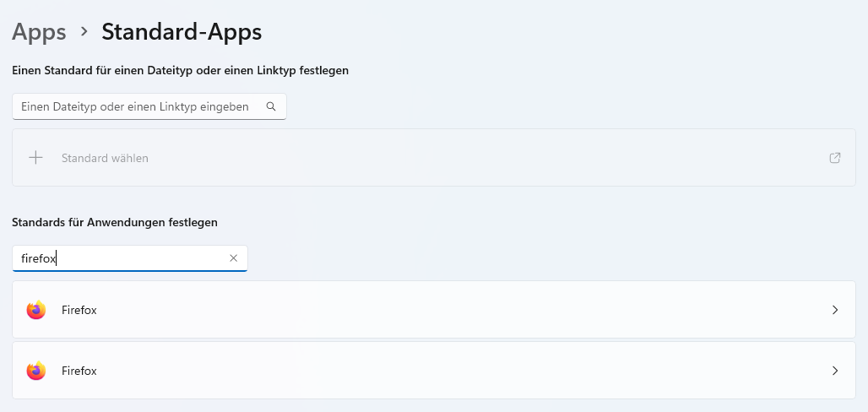Open the external link icon in Standard wählen row

[835, 158]
